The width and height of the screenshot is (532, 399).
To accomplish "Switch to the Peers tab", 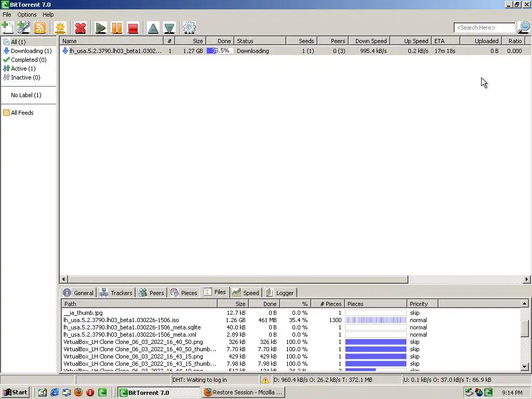I will tap(152, 293).
